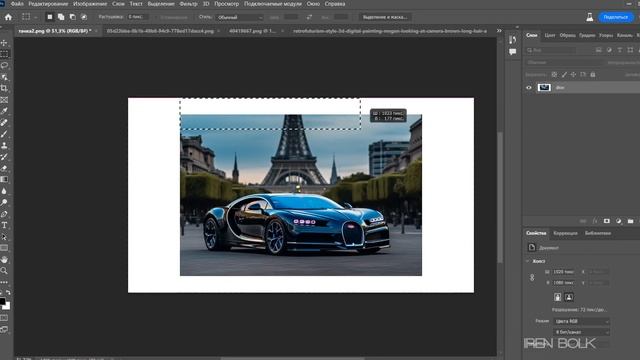Open the Фильтр menu
Screen dimensions: 640x360
[x=188, y=4]
